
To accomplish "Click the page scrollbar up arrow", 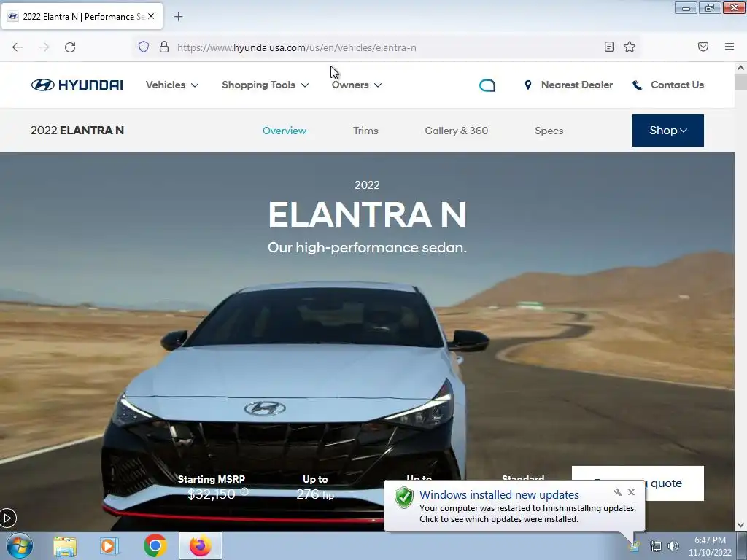I will [740, 68].
